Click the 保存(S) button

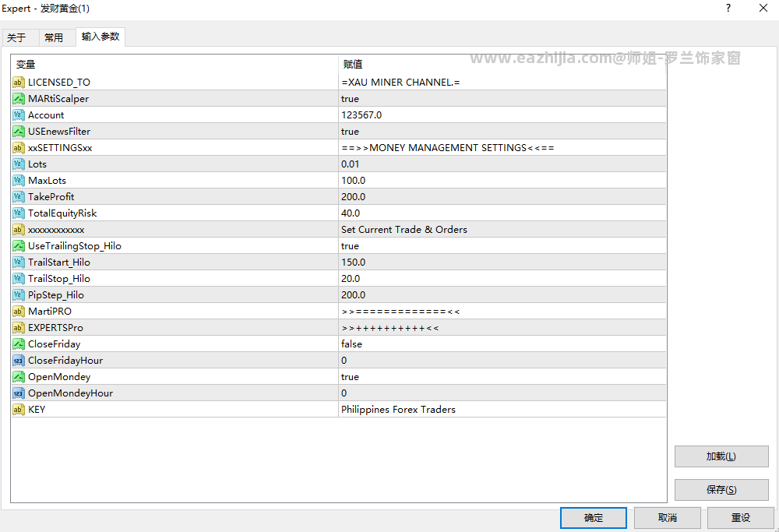[x=721, y=490]
